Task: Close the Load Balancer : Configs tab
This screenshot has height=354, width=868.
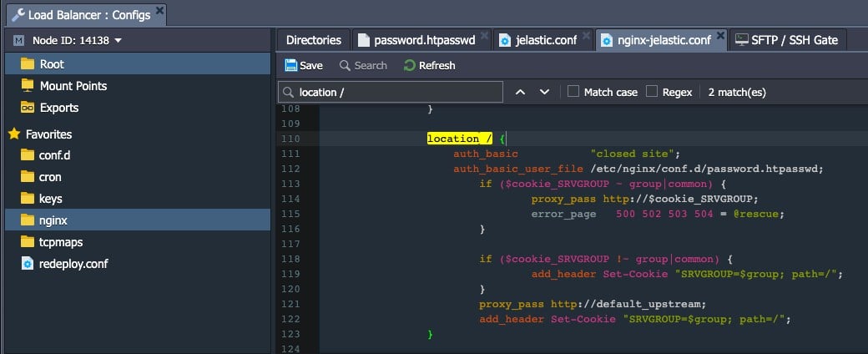Action: coord(159,10)
